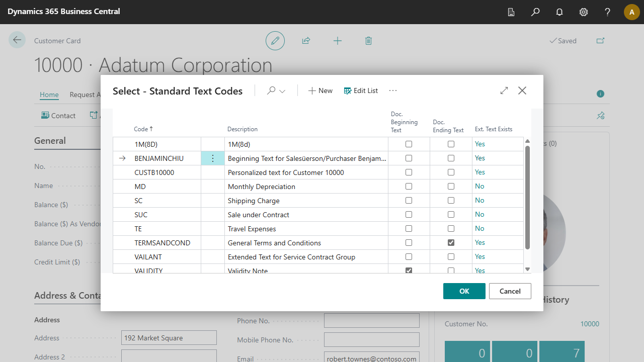The height and width of the screenshot is (362, 644).
Task: Check Doc. Beginning Text for MD row
Action: (409, 187)
